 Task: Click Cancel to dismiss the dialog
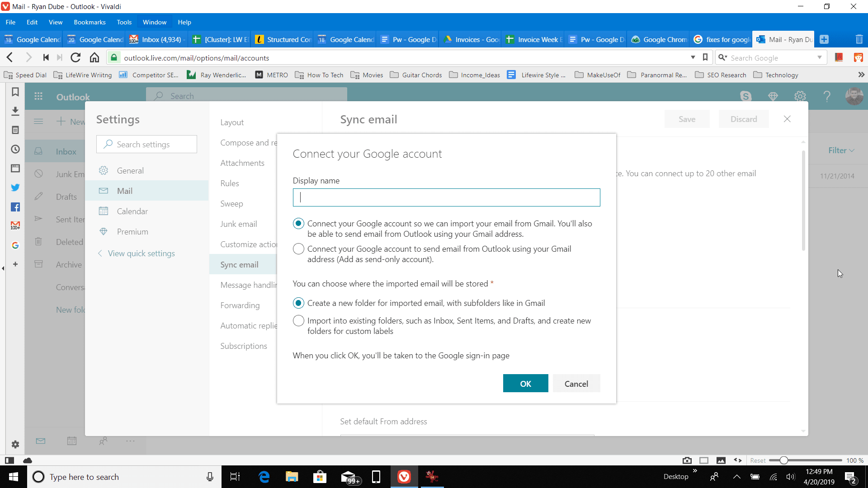click(576, 384)
